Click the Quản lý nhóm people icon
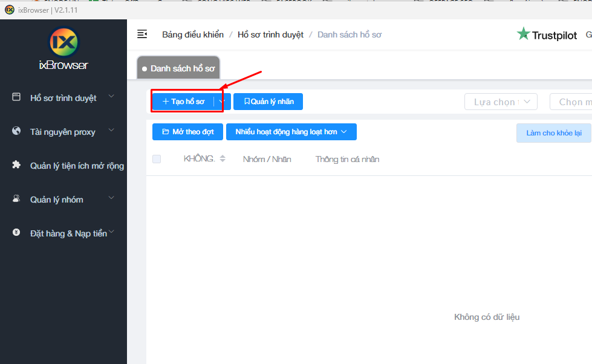 (x=16, y=199)
